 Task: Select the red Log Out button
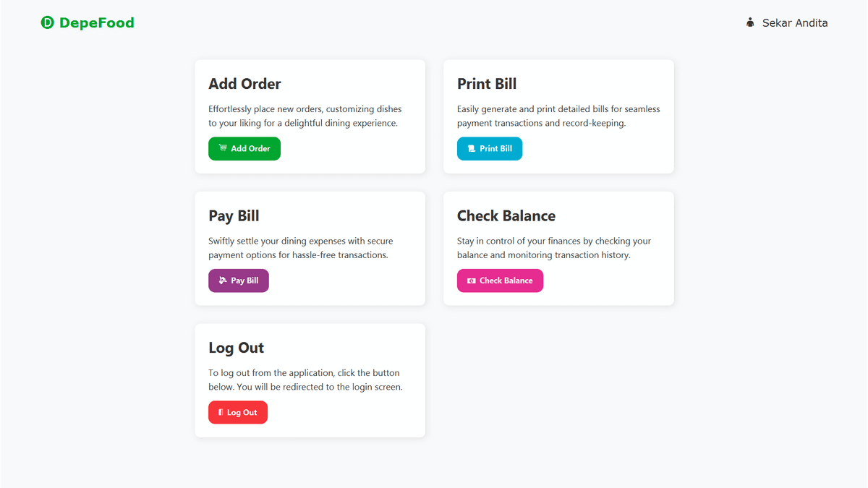[x=238, y=413]
